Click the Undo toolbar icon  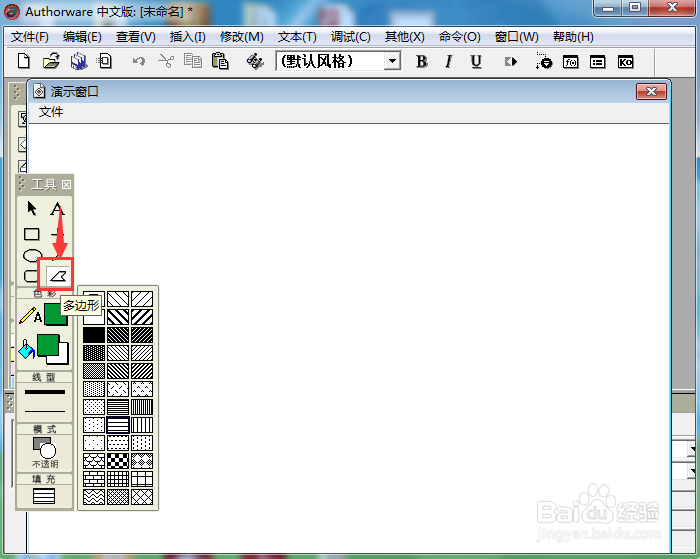pos(139,61)
